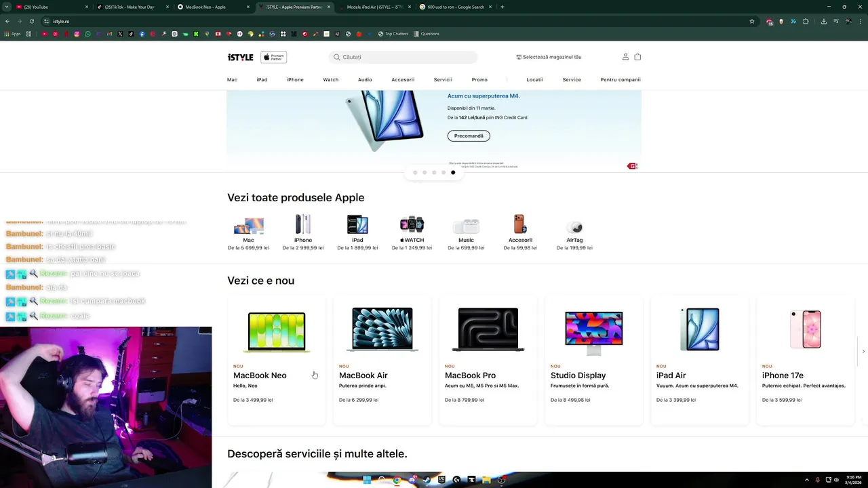Open the Service link in header
Image resolution: width=868 pixels, height=488 pixels.
(572, 79)
